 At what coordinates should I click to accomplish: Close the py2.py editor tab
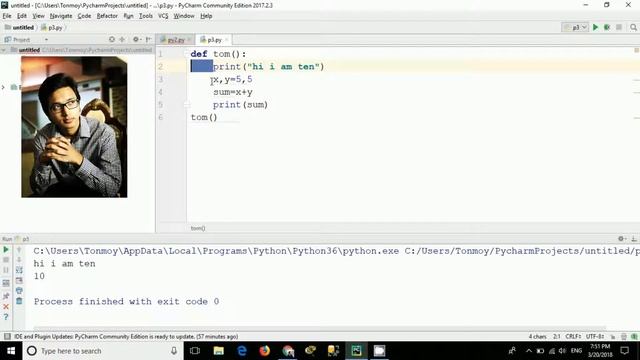click(x=189, y=40)
